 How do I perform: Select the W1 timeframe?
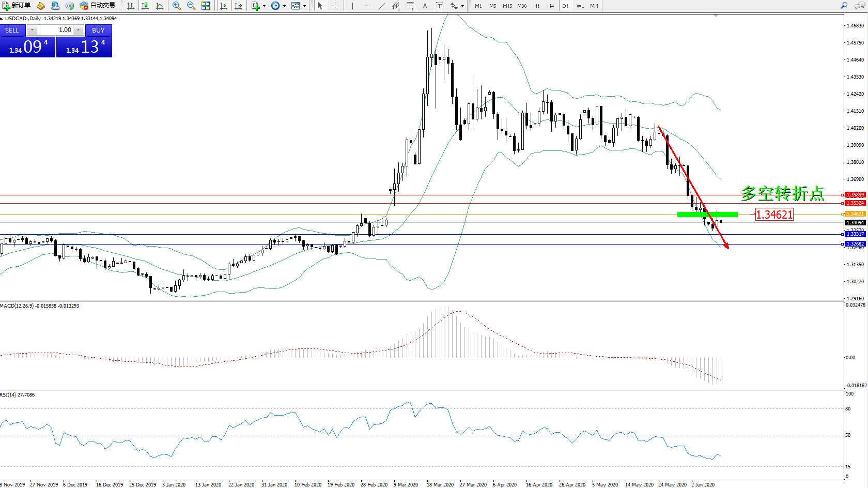tap(580, 6)
